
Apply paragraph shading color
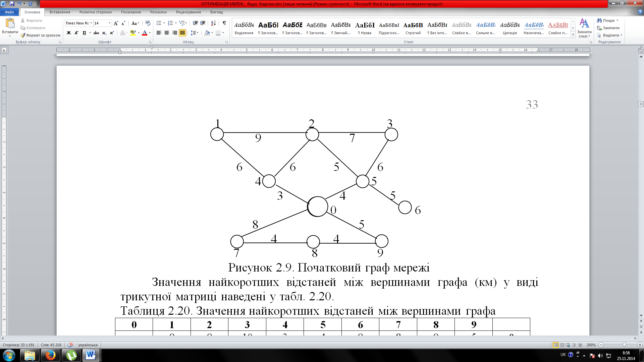point(207,33)
